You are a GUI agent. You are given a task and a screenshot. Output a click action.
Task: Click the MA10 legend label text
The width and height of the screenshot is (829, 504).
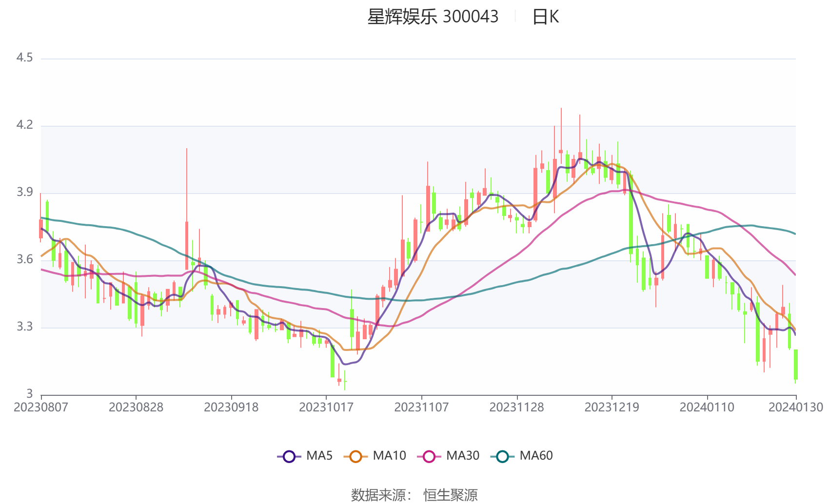389,456
